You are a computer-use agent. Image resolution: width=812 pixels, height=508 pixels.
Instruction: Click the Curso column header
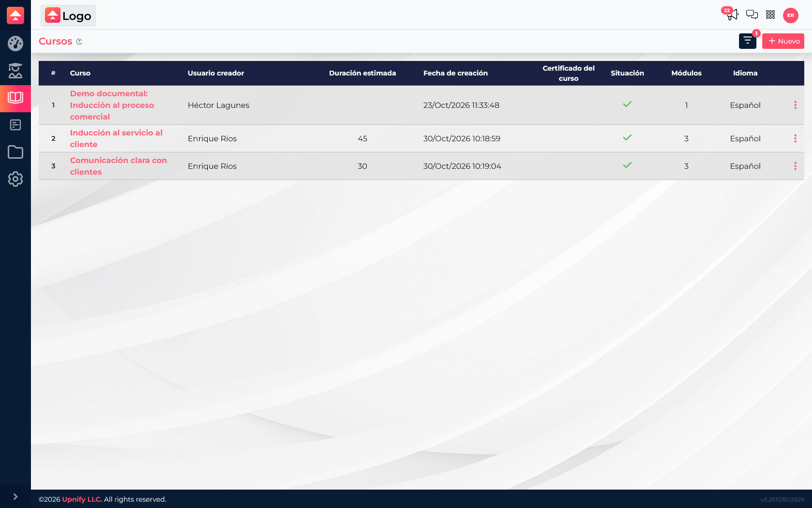[x=80, y=73]
